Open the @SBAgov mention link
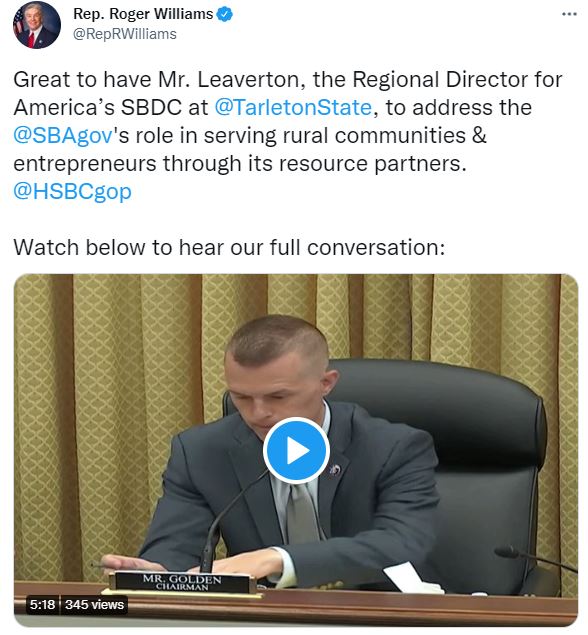This screenshot has width=588, height=635. [62, 135]
